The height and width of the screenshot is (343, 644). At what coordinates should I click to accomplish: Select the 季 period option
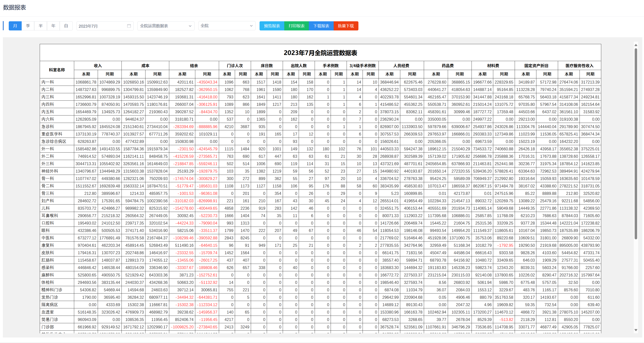click(x=28, y=26)
